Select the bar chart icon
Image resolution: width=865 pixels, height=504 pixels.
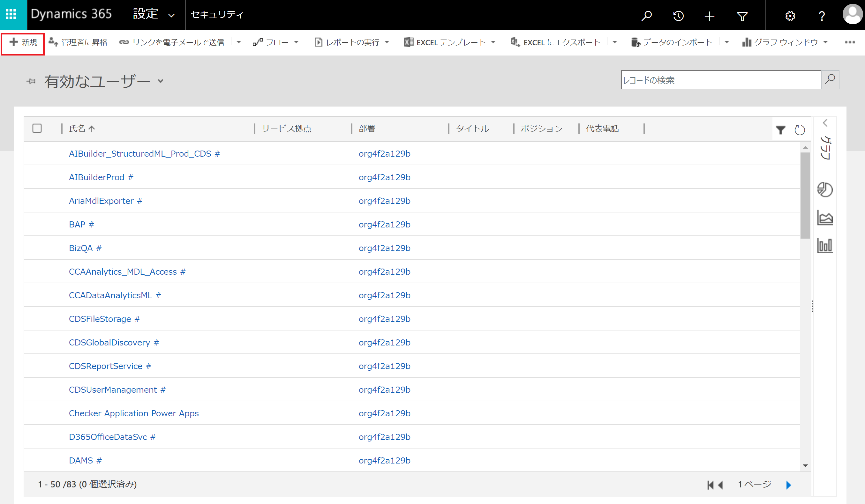tap(825, 246)
